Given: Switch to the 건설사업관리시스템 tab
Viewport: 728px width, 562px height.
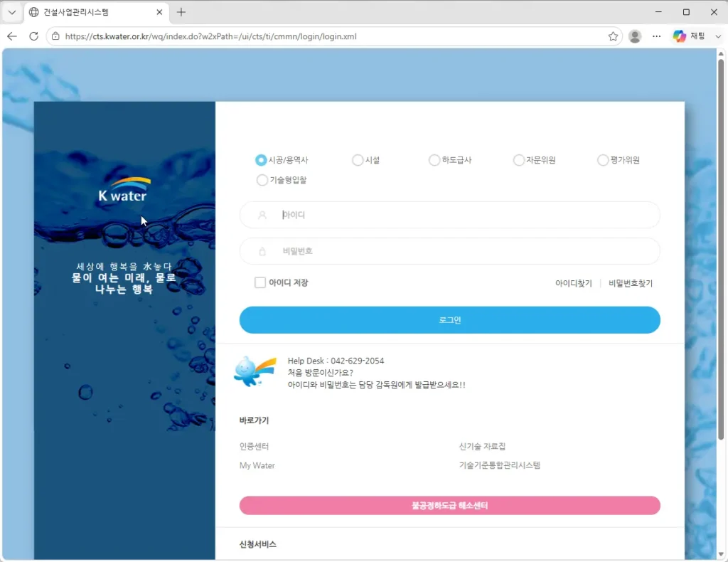Looking at the screenshot, I should [95, 12].
